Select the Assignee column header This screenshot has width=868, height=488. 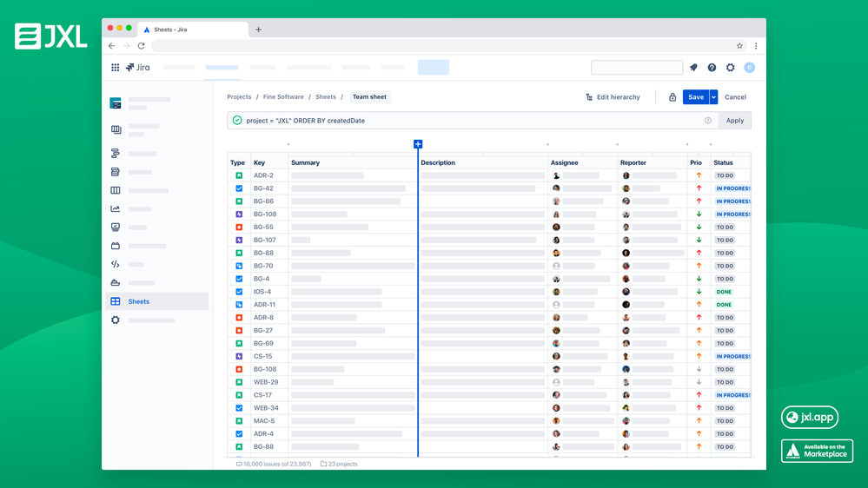click(x=564, y=162)
